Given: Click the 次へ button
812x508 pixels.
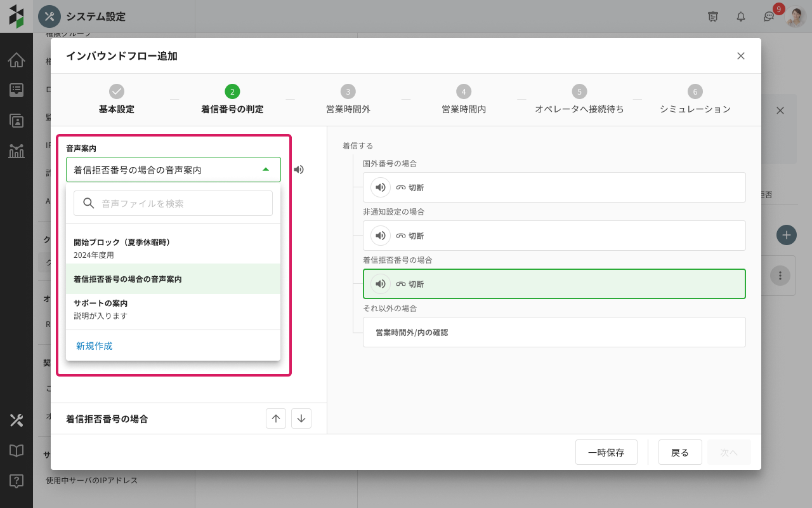Looking at the screenshot, I should point(730,452).
